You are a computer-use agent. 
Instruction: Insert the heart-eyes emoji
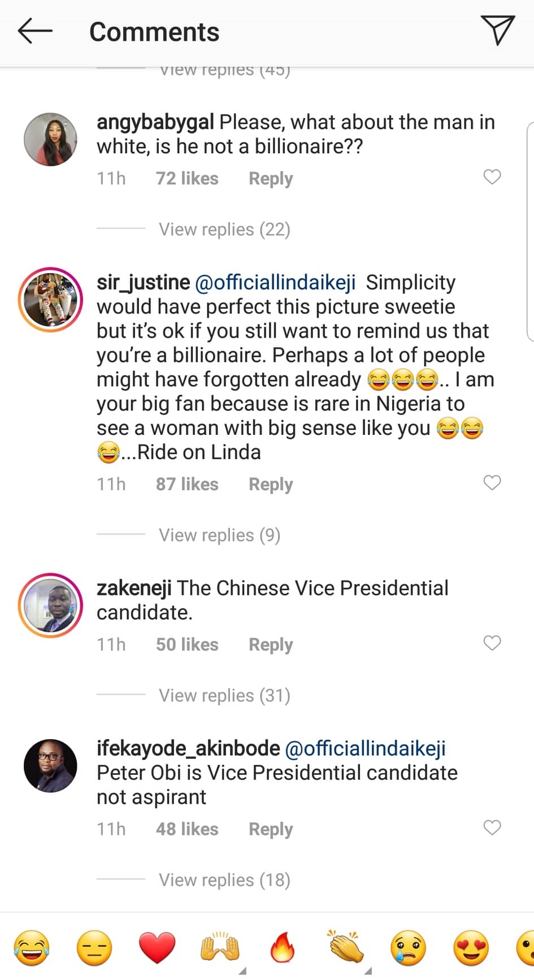[x=471, y=948]
